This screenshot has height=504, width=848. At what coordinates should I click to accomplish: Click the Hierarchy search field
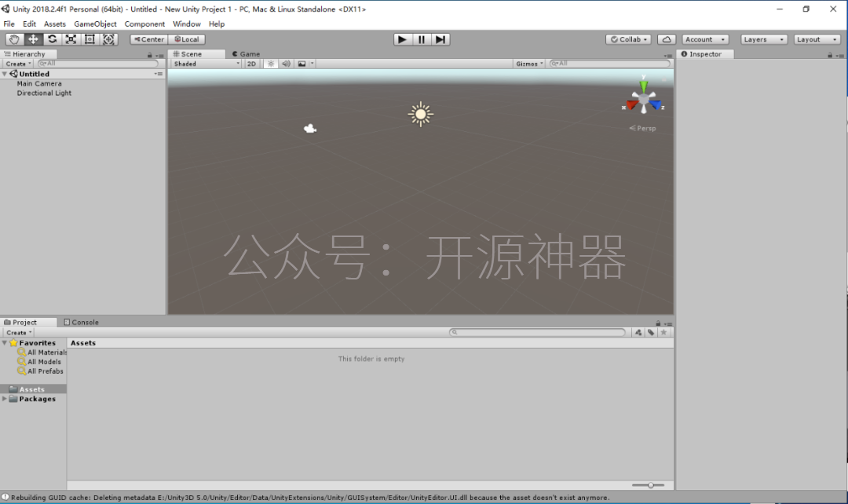98,64
